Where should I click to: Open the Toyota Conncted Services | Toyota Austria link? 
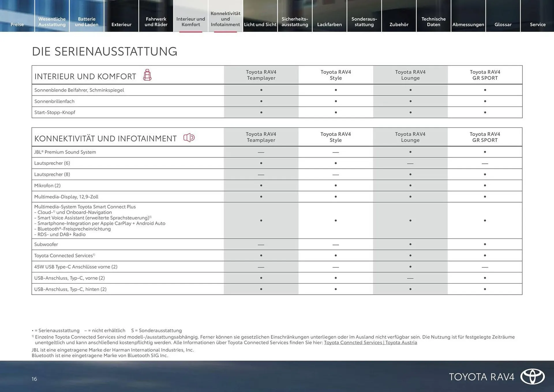click(x=371, y=342)
